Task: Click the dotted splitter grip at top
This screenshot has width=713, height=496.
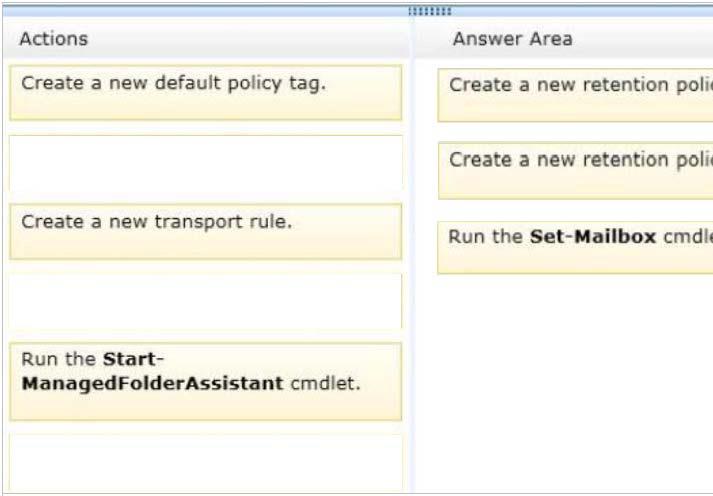Action: click(430, 11)
